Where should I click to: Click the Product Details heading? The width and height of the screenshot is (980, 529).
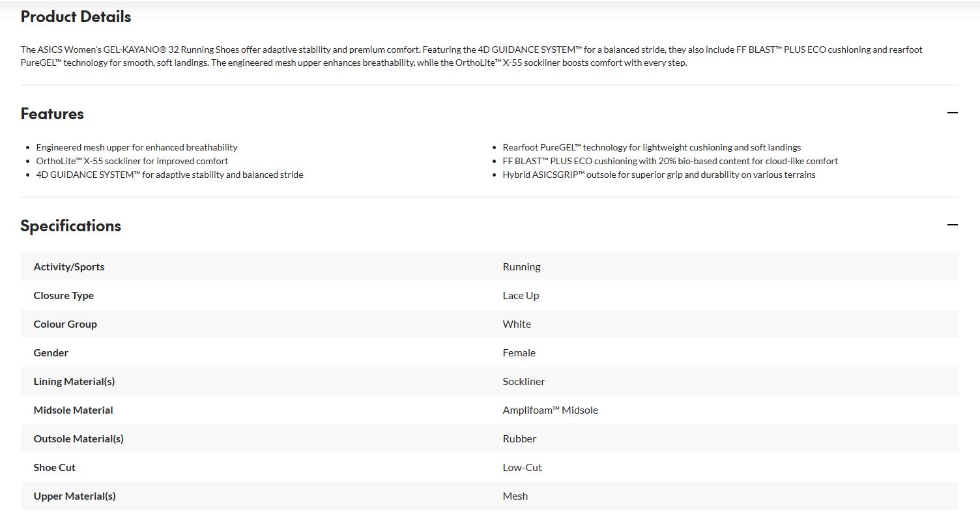[76, 17]
